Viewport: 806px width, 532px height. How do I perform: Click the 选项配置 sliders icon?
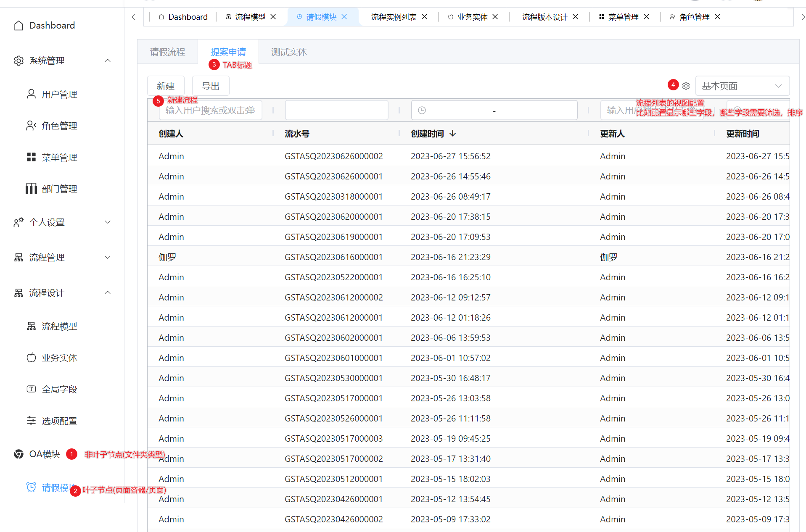point(31,421)
